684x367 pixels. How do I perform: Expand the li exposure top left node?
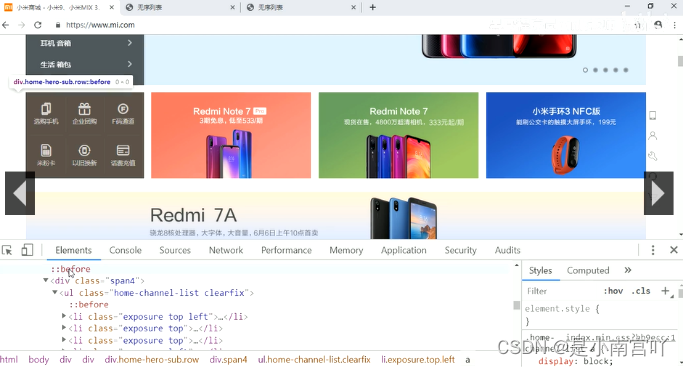(64, 316)
